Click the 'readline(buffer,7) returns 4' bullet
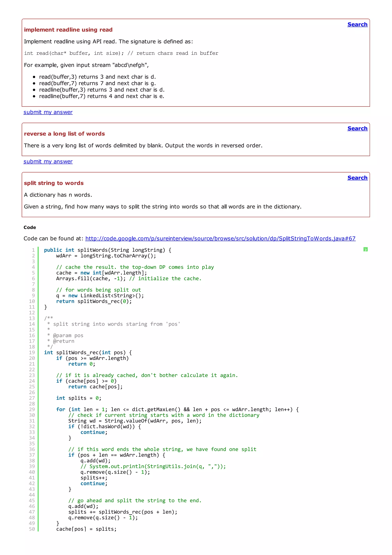The image size is (392, 555). [x=101, y=96]
